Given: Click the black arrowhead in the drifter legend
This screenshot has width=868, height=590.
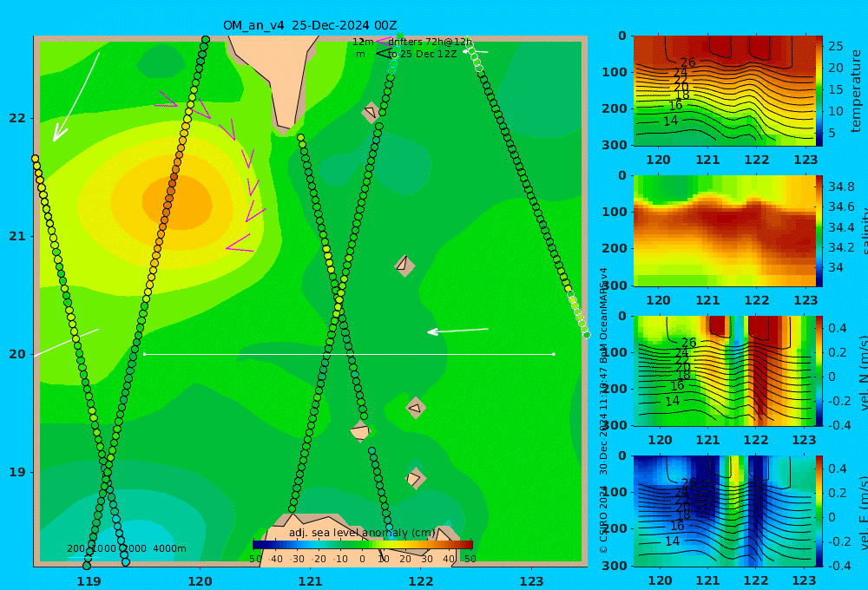Looking at the screenshot, I should (x=383, y=54).
